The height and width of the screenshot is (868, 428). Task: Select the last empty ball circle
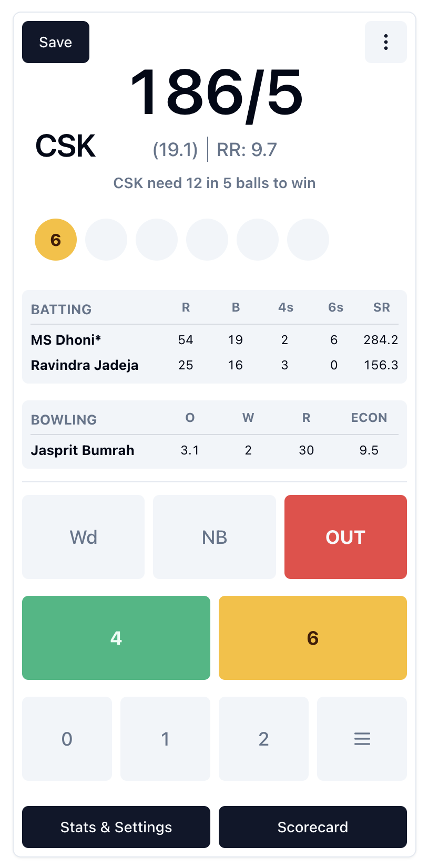308,240
